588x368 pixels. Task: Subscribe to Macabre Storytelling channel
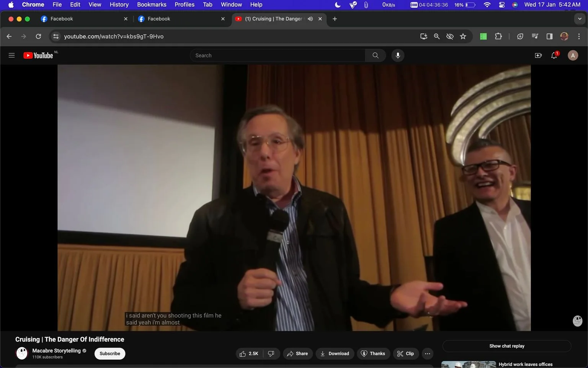(x=110, y=353)
